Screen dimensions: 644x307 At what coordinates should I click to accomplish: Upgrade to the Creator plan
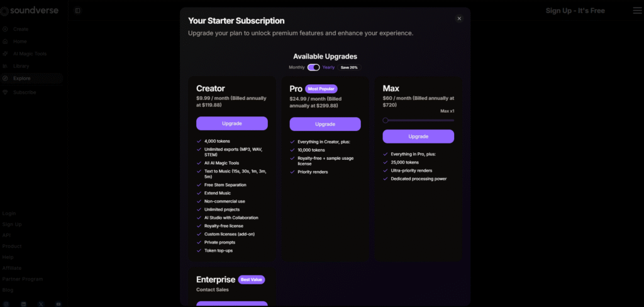[x=231, y=123]
